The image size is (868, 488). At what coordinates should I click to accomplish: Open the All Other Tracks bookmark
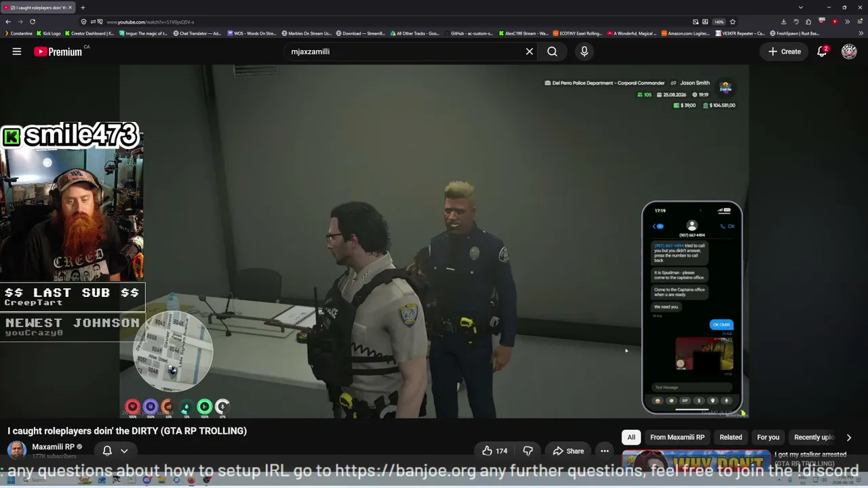415,33
